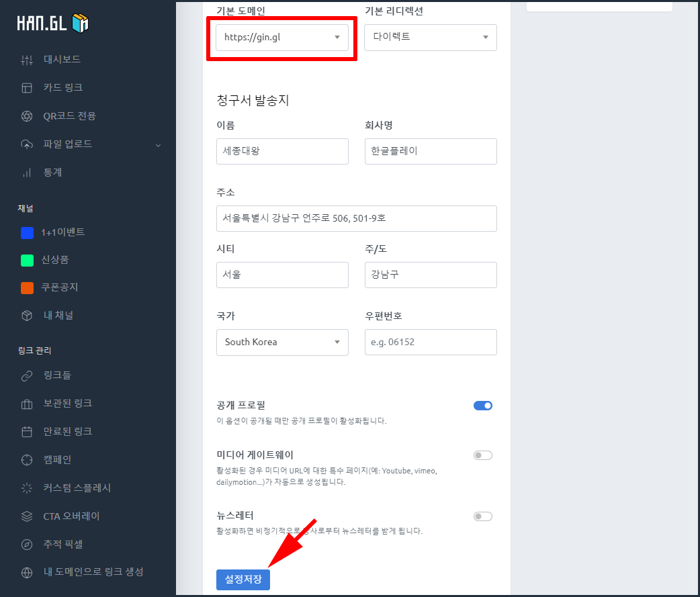Open the 신상품 channel
The width and height of the screenshot is (700, 597).
tap(55, 260)
